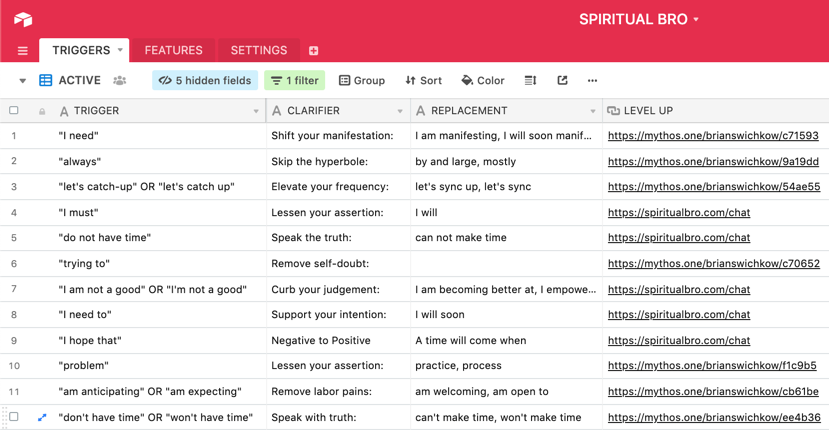Open spiritualbro.com/chat link in "I must" row
This screenshot has width=829, height=430.
679,213
